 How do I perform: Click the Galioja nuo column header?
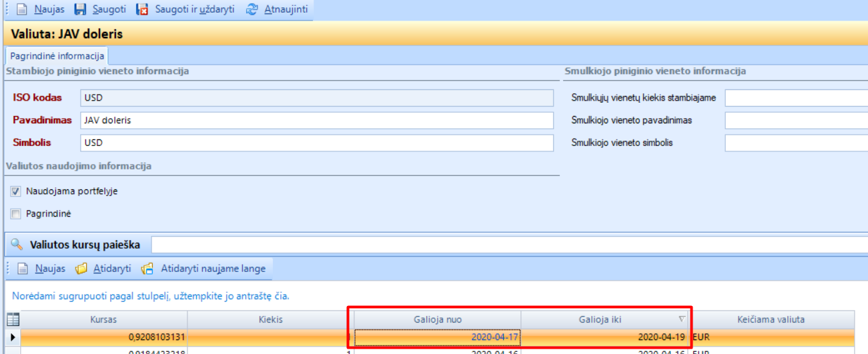(x=437, y=319)
